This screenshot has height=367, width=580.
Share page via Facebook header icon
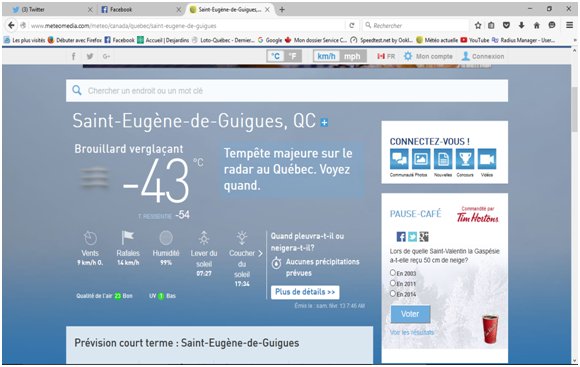coord(74,56)
